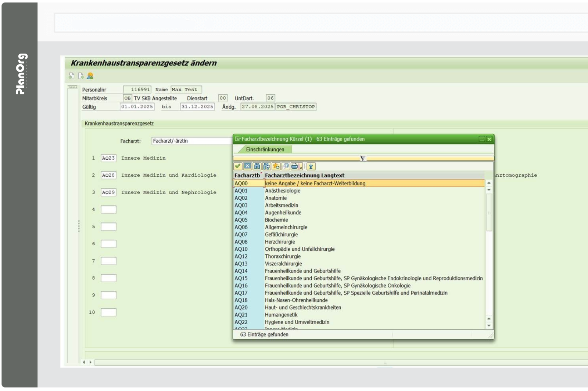Click the binoculars Find icon
This screenshot has height=391, width=588.
click(257, 166)
